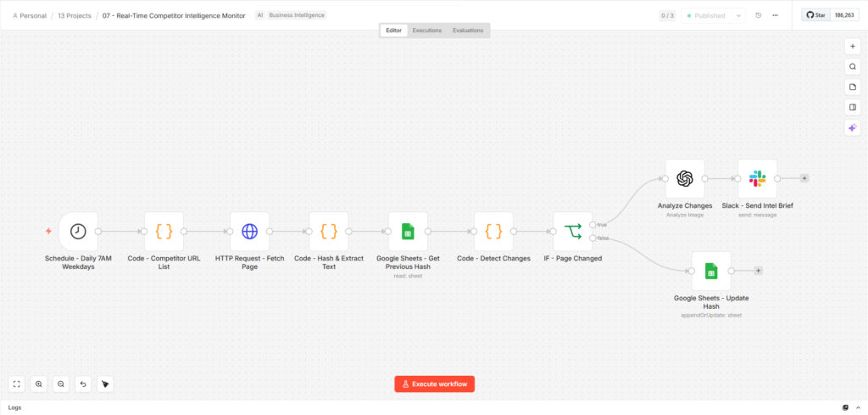868x415 pixels.
Task: Select the Analyze Changes OpenAI node
Action: coord(685,178)
